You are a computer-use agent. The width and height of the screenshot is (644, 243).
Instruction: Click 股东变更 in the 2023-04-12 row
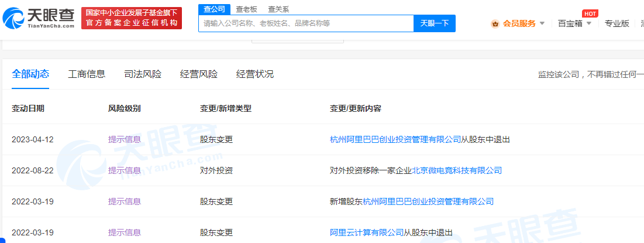pyautogui.click(x=216, y=139)
